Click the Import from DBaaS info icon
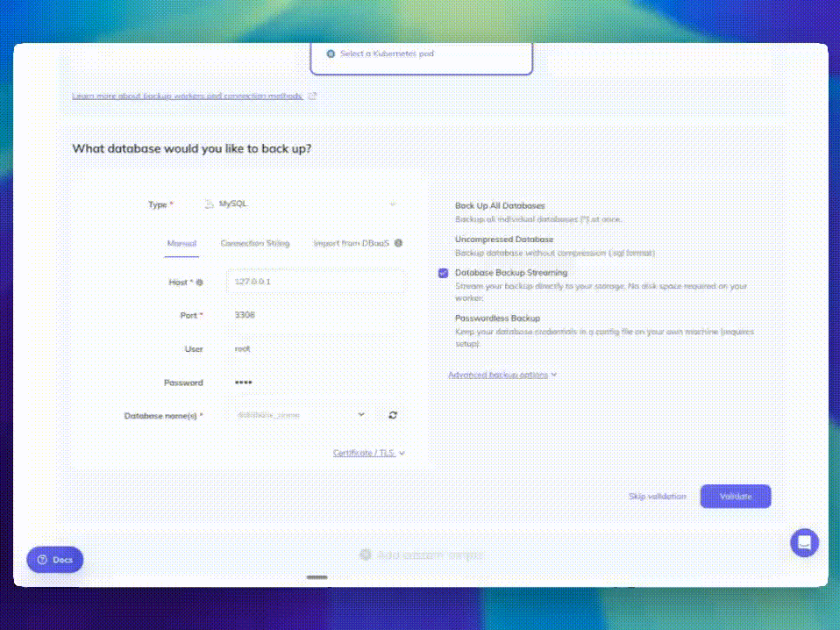 click(398, 243)
